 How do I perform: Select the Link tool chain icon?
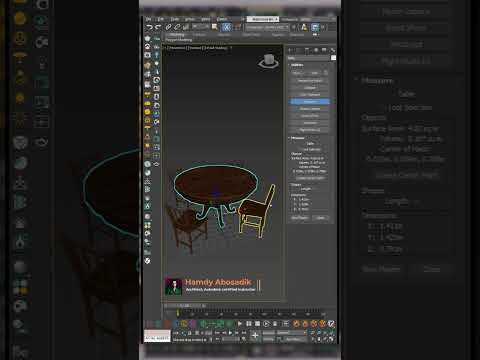pyautogui.click(x=169, y=27)
